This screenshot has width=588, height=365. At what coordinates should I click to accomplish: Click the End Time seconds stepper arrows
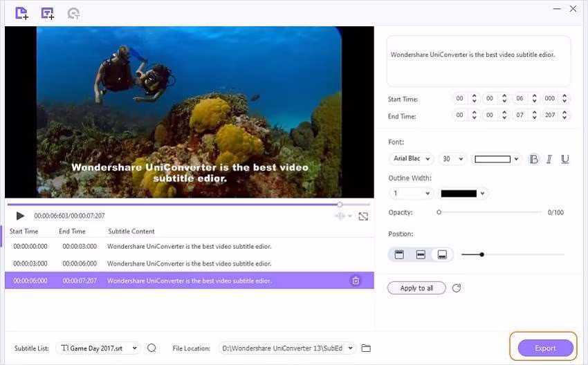pyautogui.click(x=534, y=115)
